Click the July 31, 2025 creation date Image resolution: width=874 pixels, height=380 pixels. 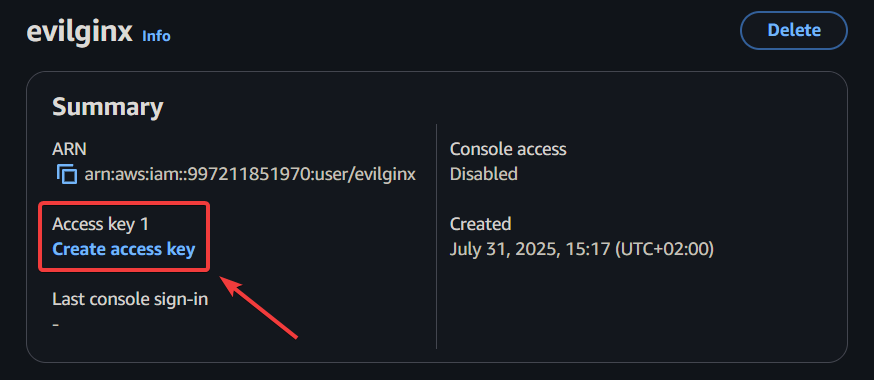pos(501,249)
